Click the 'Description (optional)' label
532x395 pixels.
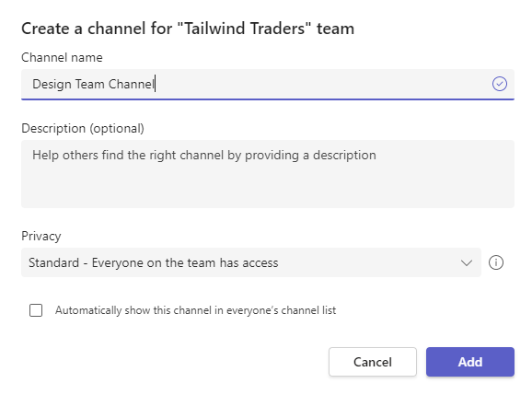pyautogui.click(x=83, y=128)
